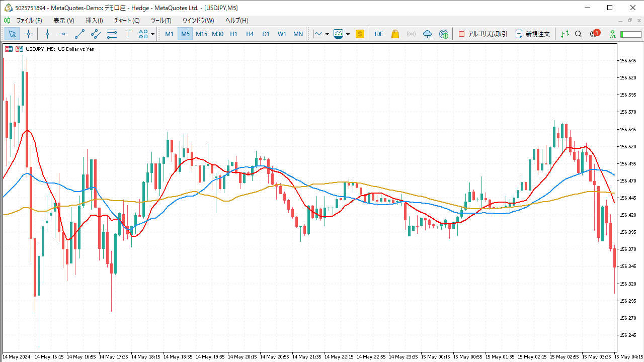
Task: Draw a vertical line with toolbar tool
Action: [47, 34]
